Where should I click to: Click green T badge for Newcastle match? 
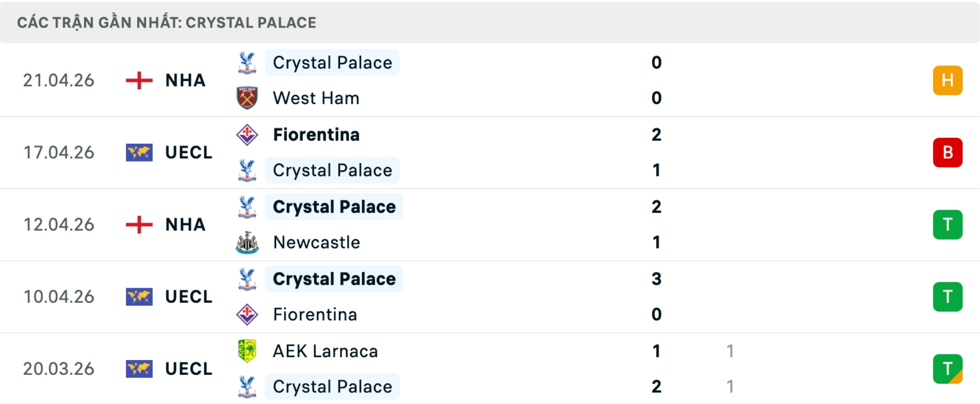click(x=947, y=224)
